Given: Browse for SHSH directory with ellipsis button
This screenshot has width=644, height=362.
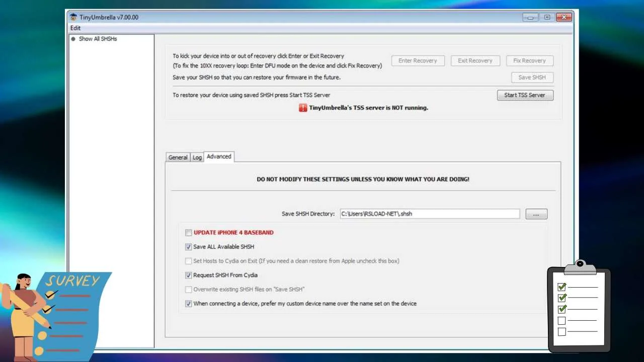Looking at the screenshot, I should click(x=536, y=214).
